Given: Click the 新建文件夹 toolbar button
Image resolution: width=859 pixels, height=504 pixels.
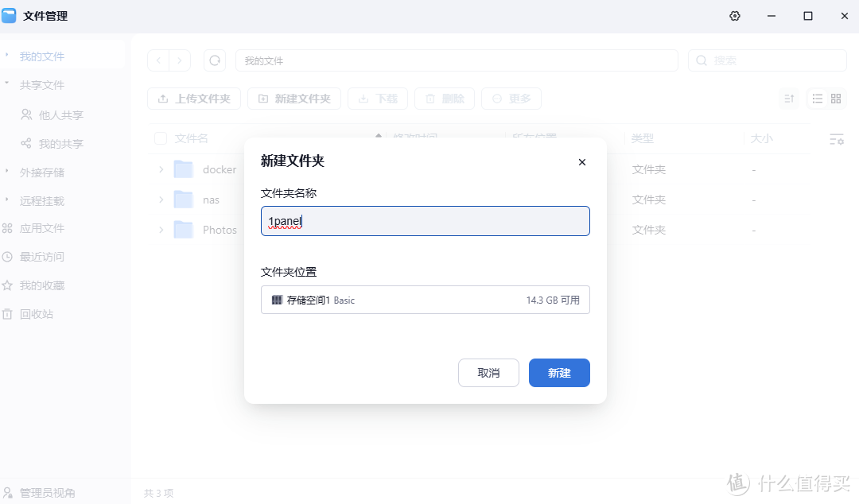Looking at the screenshot, I should tap(294, 99).
